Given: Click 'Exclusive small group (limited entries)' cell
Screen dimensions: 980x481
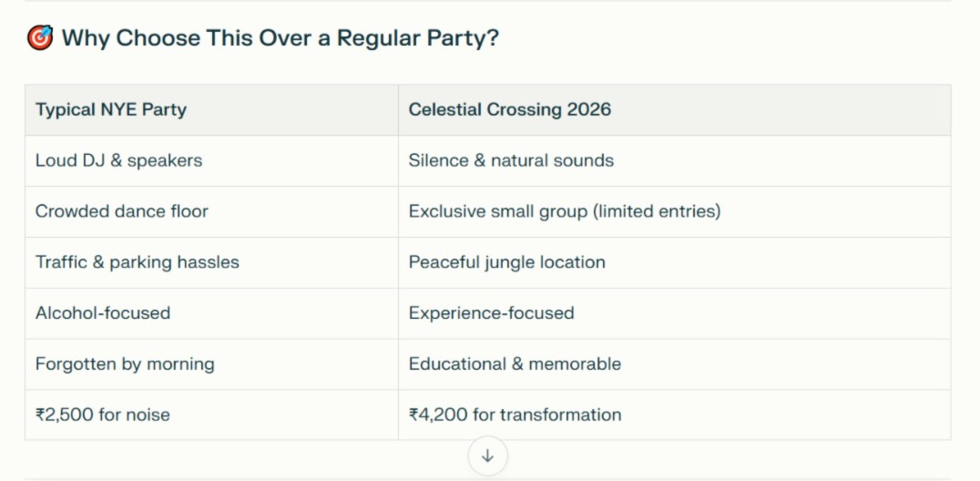Looking at the screenshot, I should tap(565, 211).
